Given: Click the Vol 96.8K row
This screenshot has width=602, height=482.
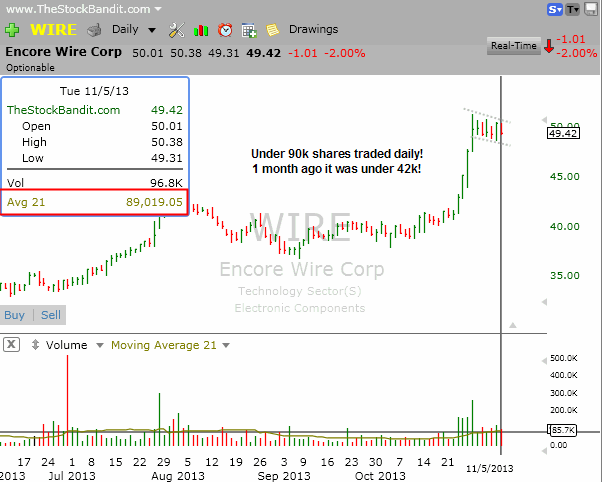Looking at the screenshot, I should coord(94,183).
